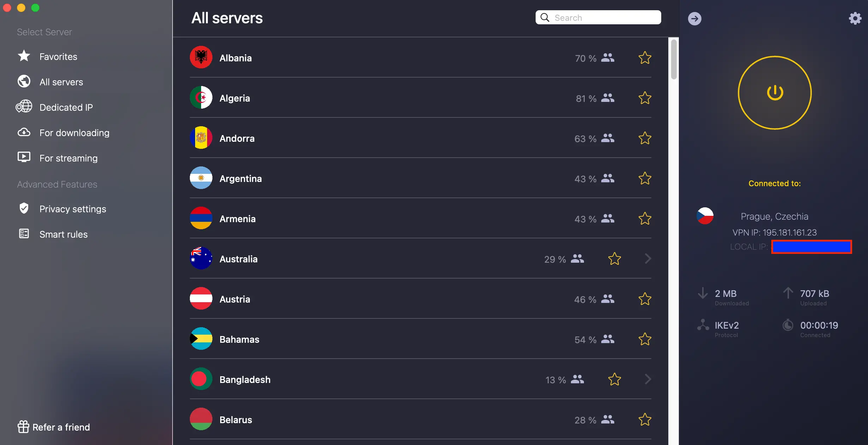The height and width of the screenshot is (445, 868).
Task: Select the Prague Czechia connected server
Action: 774,216
